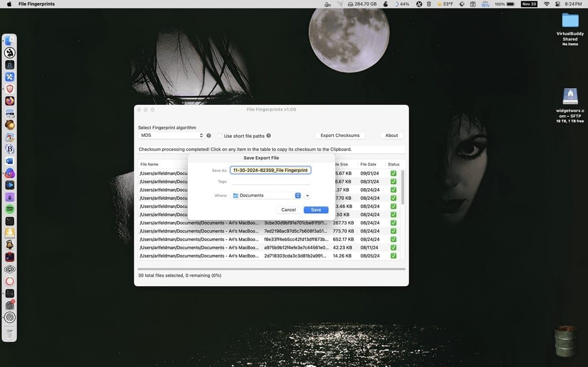Click the help icon next to short file paths
Screen dimensions: 588x367
[x=269, y=136]
